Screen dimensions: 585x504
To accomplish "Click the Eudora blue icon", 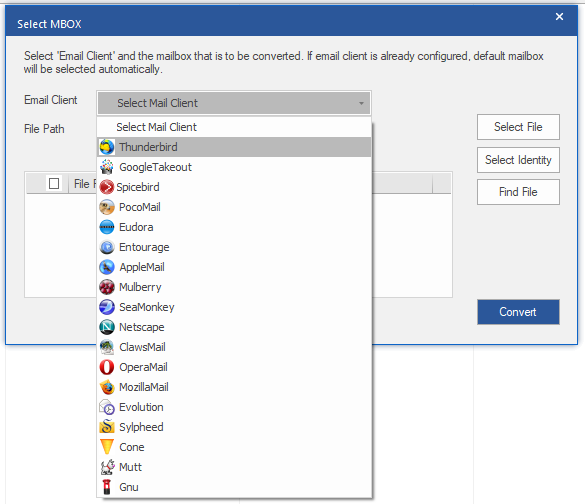I will tap(107, 227).
